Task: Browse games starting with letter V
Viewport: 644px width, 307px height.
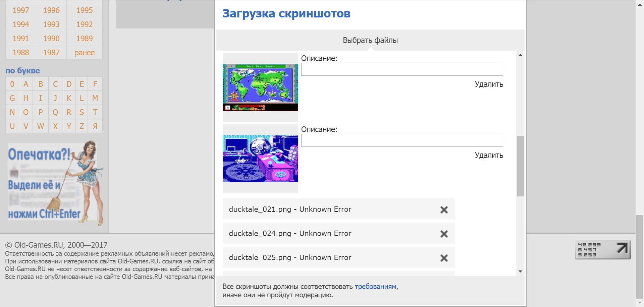Action: 26,126
